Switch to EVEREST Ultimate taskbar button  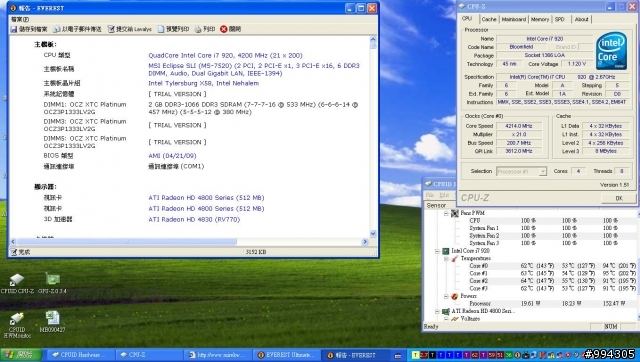pos(287,355)
